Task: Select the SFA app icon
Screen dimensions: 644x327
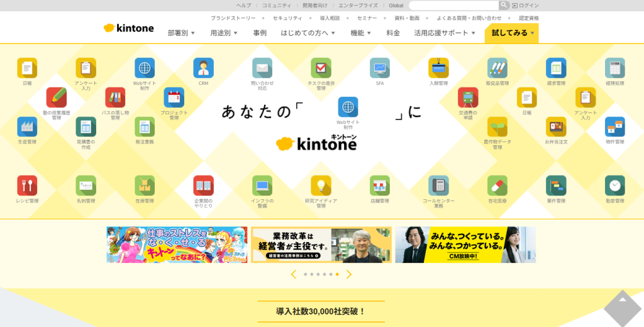Action: 379,68
